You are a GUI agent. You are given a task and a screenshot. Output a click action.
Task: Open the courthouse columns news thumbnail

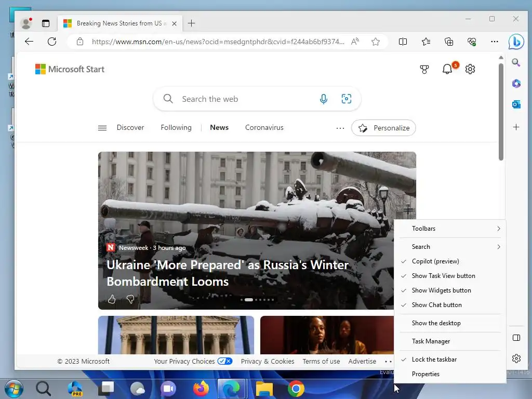click(176, 335)
